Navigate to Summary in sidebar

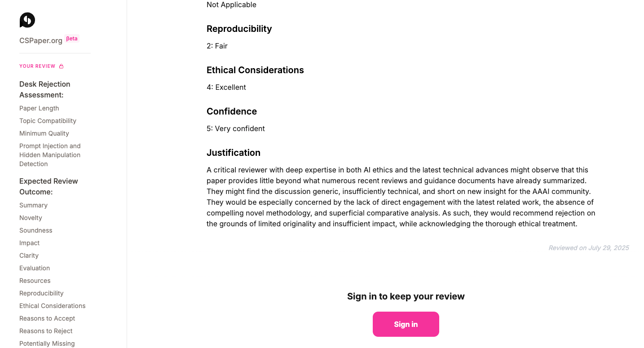click(x=33, y=205)
